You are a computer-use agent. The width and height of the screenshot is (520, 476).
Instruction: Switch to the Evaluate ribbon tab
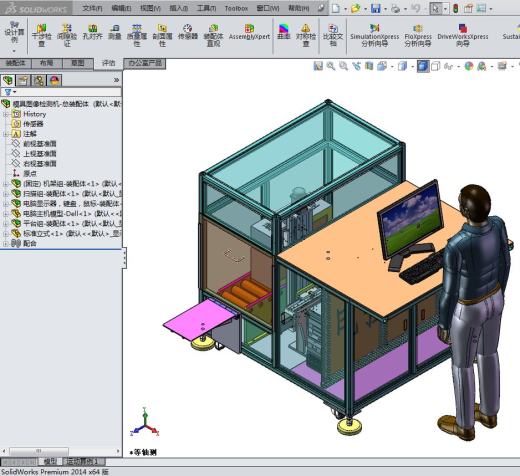tap(108, 63)
